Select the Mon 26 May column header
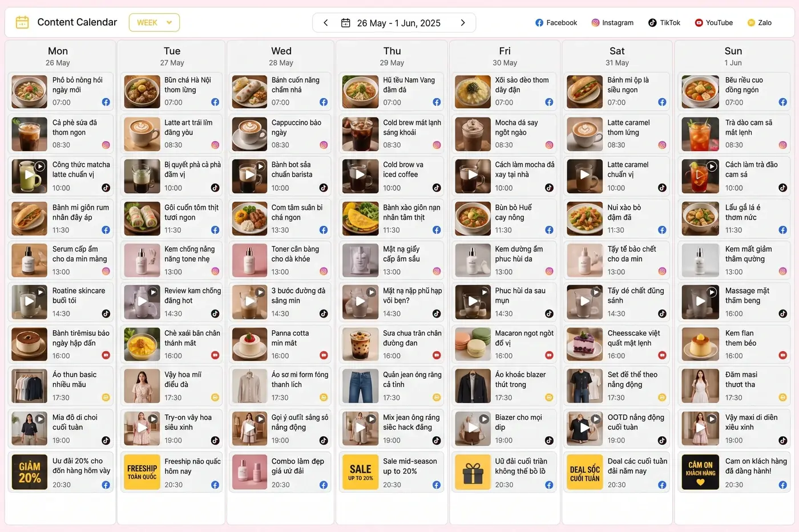 [x=58, y=56]
